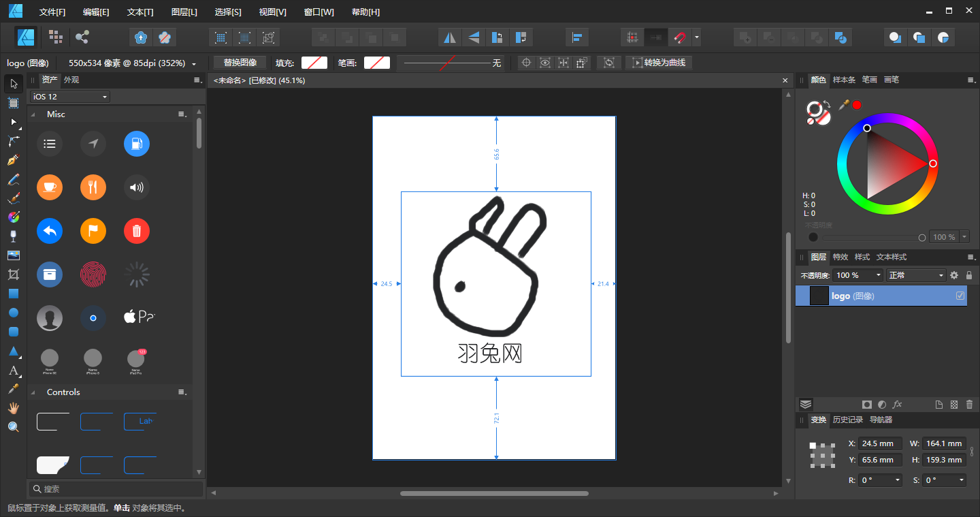Switch to the 外观 tab

pos(71,80)
